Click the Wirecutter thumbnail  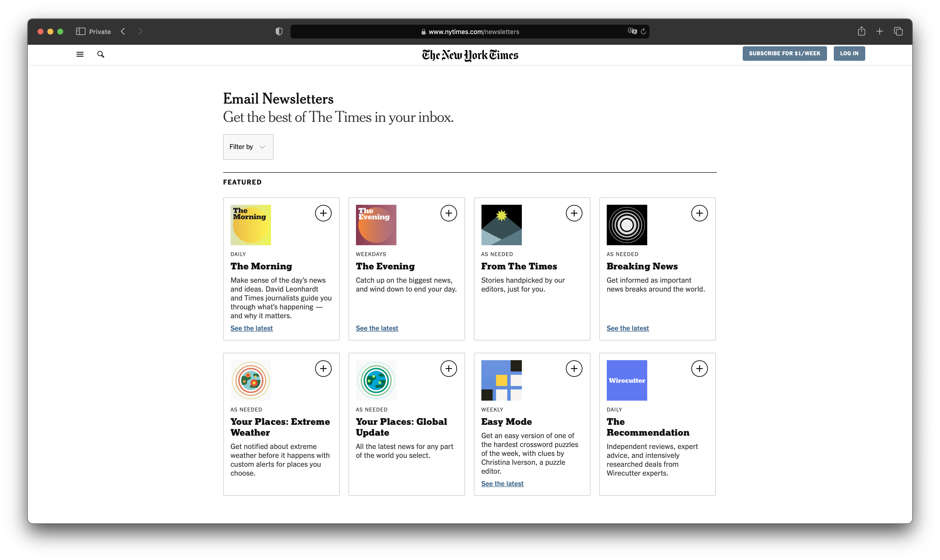[x=627, y=380]
